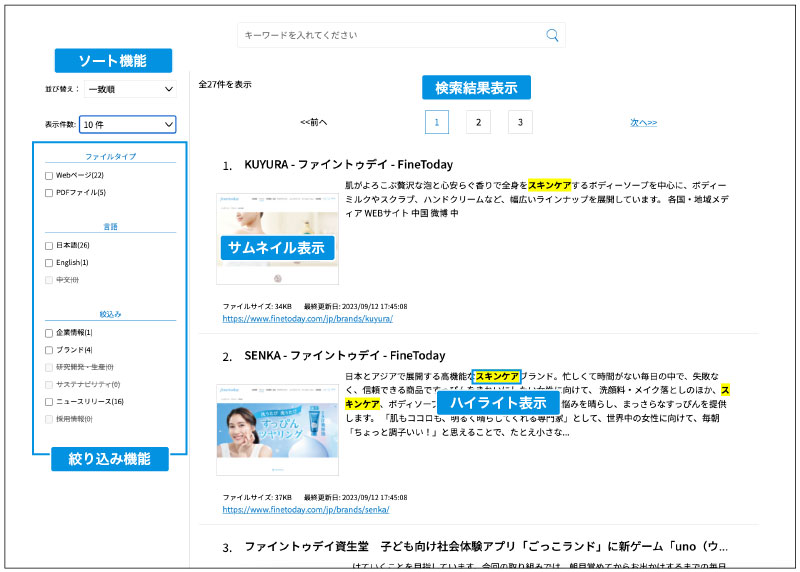Check the Webページ(22) checkbox
800x572 pixels.
(x=49, y=176)
